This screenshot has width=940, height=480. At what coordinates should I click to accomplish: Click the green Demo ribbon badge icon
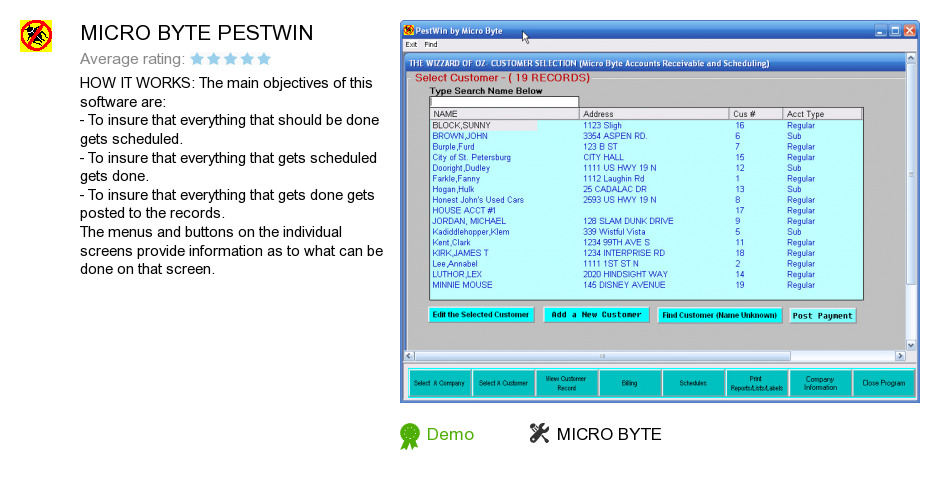[410, 436]
